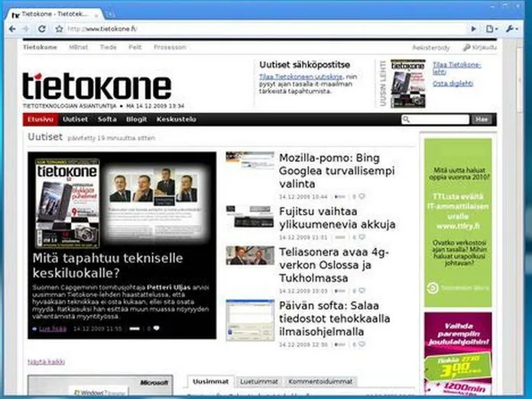Open the Päivän softa article headline
The image size is (532, 399).
[334, 319]
